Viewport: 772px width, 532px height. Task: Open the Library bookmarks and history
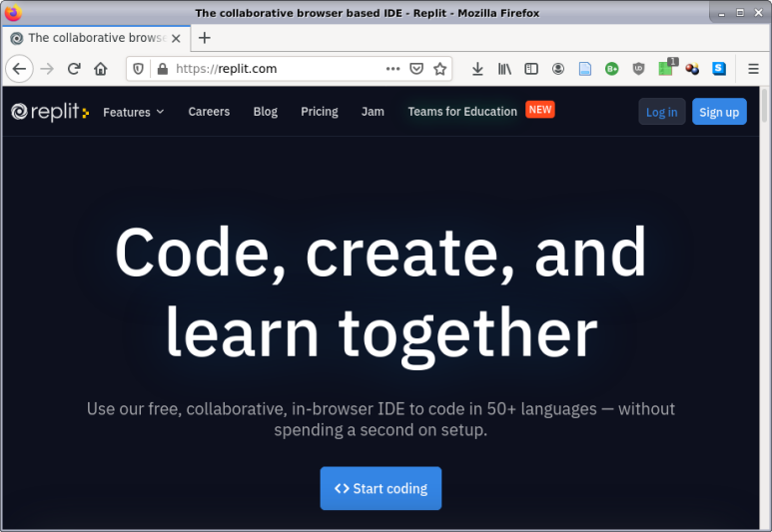pos(504,69)
